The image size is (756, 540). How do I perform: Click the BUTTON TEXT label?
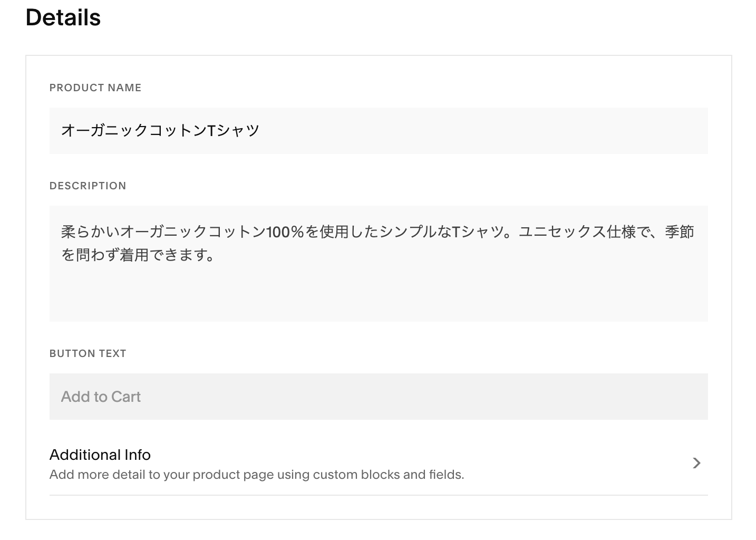[88, 353]
